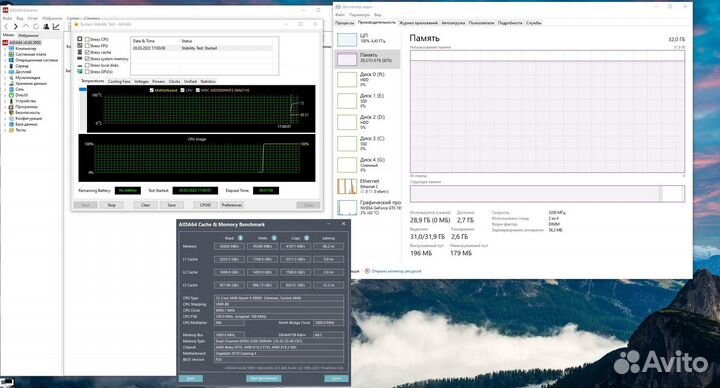
Task: Open Процессы tab in Task Manager
Action: (344, 22)
